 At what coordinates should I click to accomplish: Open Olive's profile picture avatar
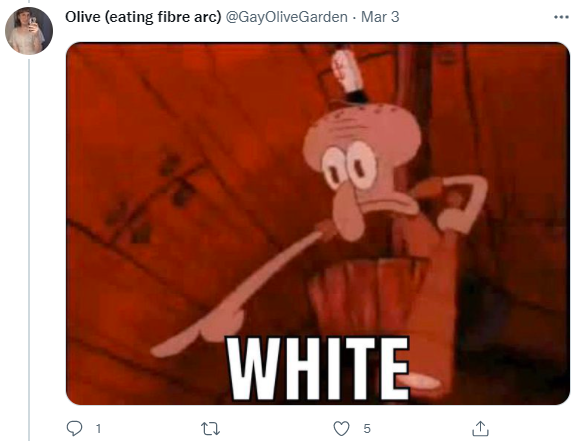(x=29, y=31)
